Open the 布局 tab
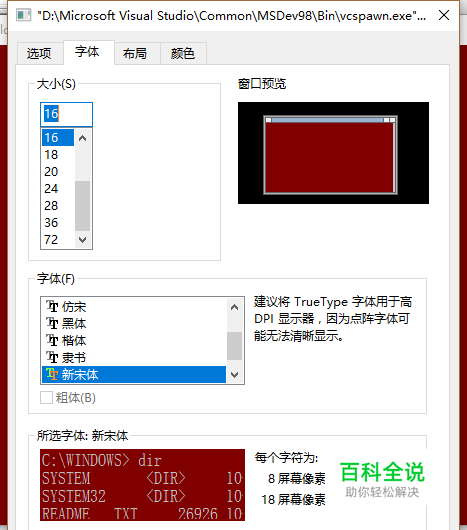This screenshot has height=530, width=467. coord(137,53)
